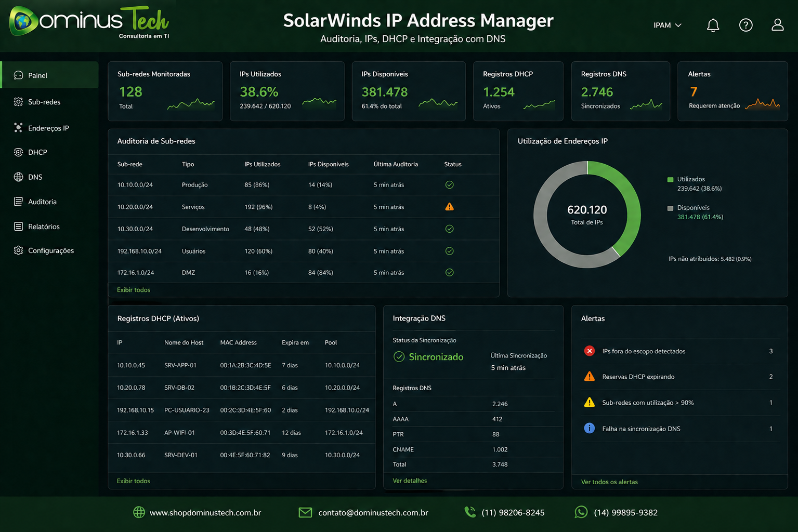Click the OK status icon for 192.168.10.0/24

(450, 251)
